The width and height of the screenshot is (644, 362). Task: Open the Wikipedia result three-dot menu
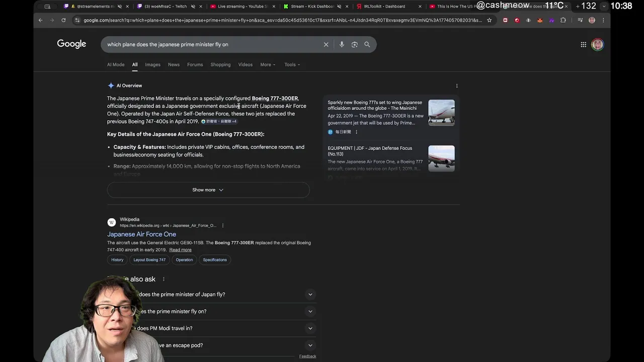223,225
